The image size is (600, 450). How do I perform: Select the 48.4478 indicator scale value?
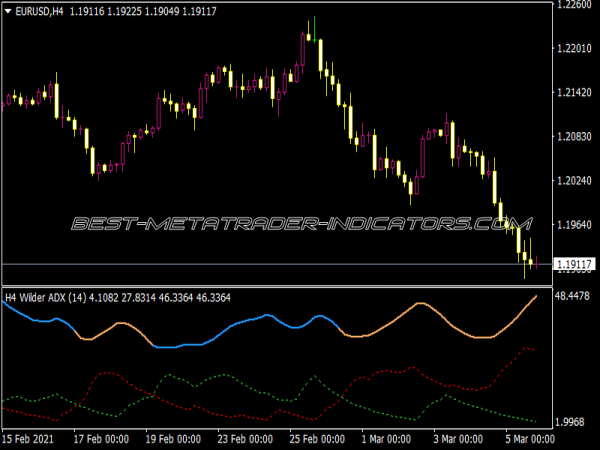572,296
